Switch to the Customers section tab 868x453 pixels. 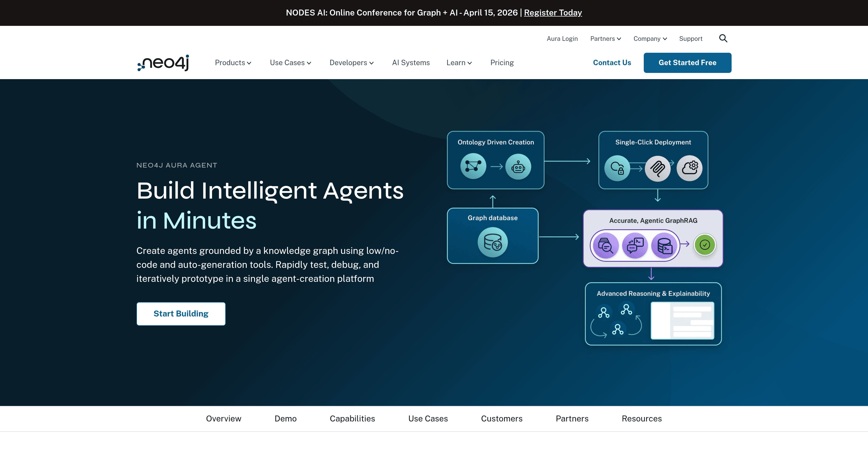[x=502, y=418]
